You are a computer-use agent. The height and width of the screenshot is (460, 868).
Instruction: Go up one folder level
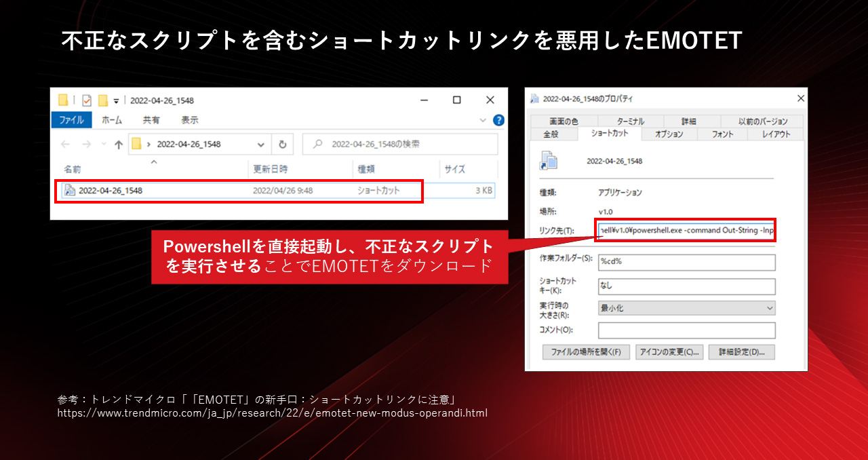[x=119, y=144]
